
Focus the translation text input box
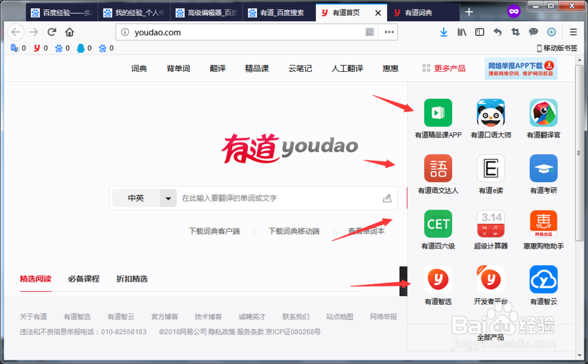[279, 198]
